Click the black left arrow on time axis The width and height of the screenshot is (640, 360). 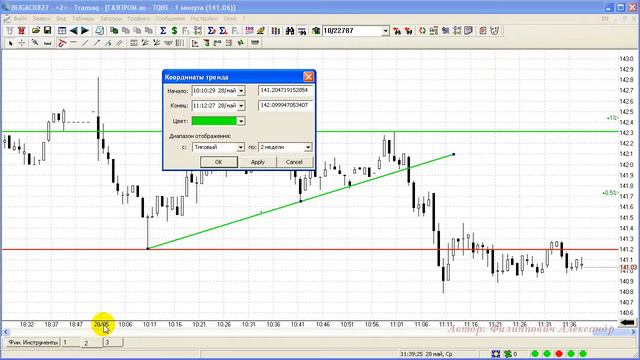[x=627, y=322]
